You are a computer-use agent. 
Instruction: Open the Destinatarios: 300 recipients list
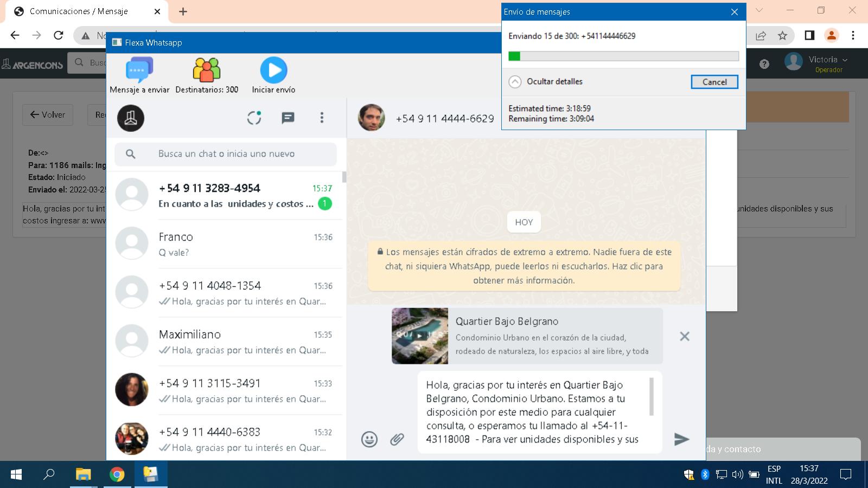(x=207, y=75)
